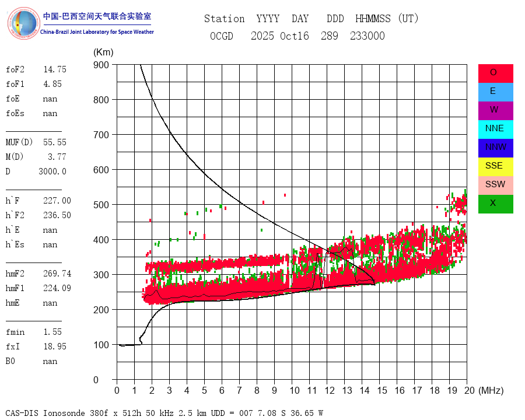Click the foF1 value 4.85

coord(52,84)
